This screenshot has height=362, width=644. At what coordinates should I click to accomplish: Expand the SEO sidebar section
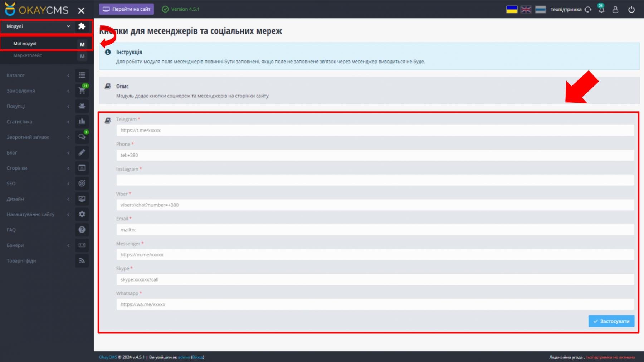pyautogui.click(x=38, y=184)
